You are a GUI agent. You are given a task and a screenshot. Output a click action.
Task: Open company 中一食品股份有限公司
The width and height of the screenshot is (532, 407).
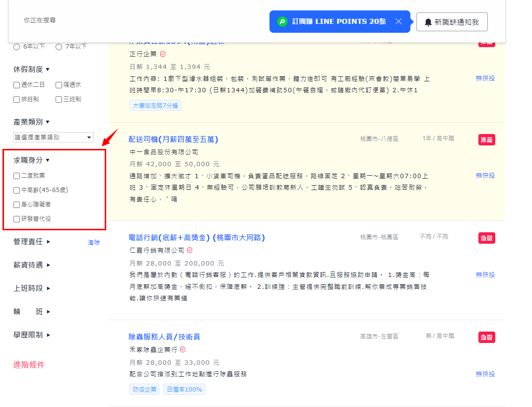coord(164,152)
